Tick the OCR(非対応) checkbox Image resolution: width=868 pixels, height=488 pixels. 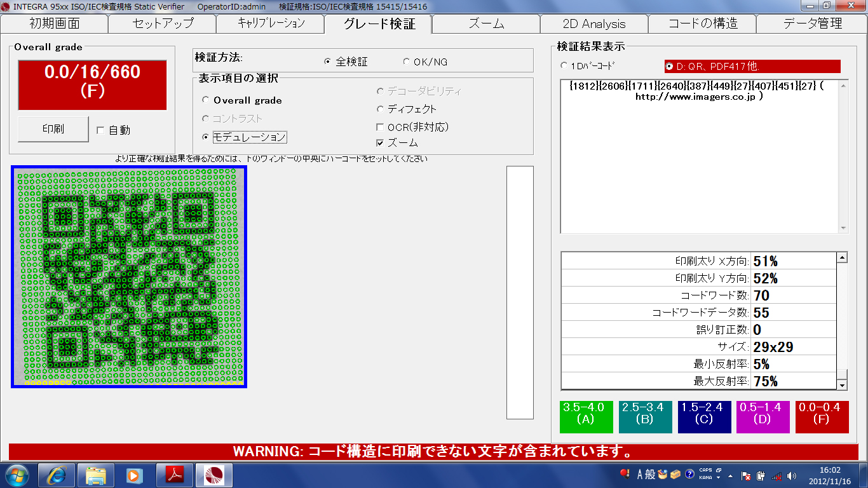pos(381,127)
